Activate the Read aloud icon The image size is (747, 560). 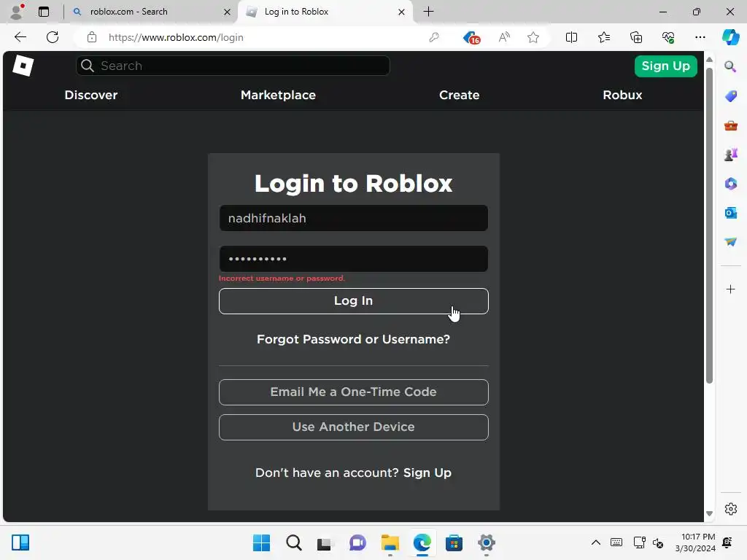(504, 37)
